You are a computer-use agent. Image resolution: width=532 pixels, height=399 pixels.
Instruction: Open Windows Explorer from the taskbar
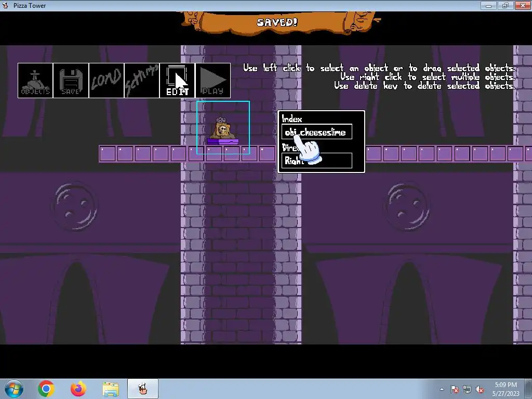(111, 390)
